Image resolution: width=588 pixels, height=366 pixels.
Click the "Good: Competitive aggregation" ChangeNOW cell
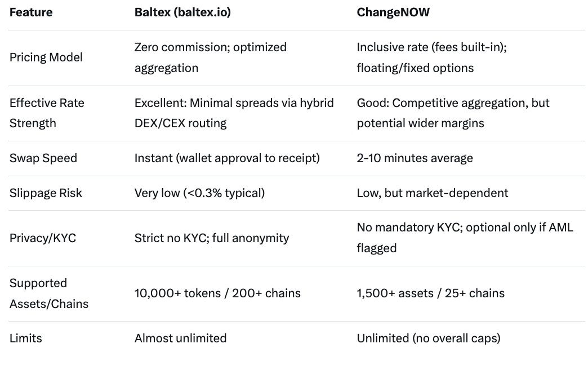(x=453, y=113)
